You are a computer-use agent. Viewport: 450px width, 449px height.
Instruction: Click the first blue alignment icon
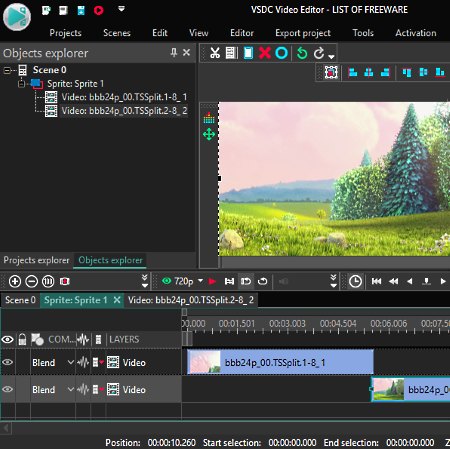pos(353,72)
